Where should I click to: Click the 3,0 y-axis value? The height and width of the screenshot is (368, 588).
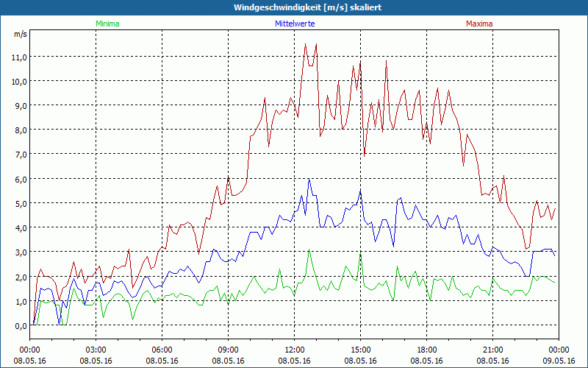coord(21,252)
